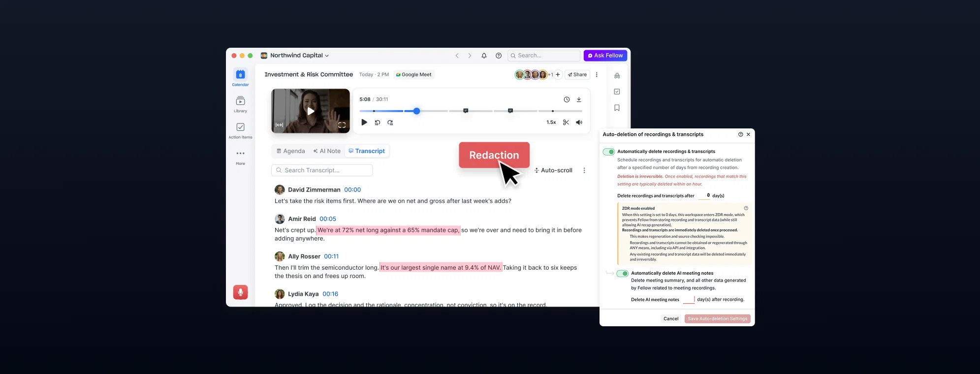Click the Delete AI meeting notes days field
980x374 pixels.
pyautogui.click(x=689, y=300)
